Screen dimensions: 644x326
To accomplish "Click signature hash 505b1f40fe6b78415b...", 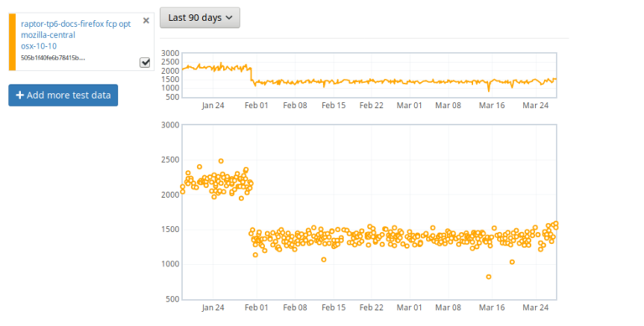I will point(53,58).
